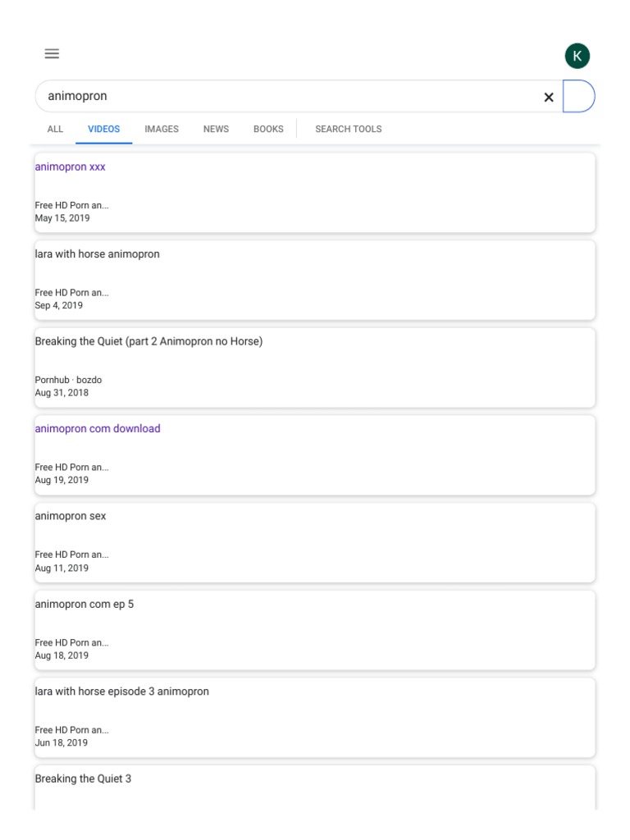Select the VIDEOS tab
Screen dimensions: 630x840
(104, 129)
